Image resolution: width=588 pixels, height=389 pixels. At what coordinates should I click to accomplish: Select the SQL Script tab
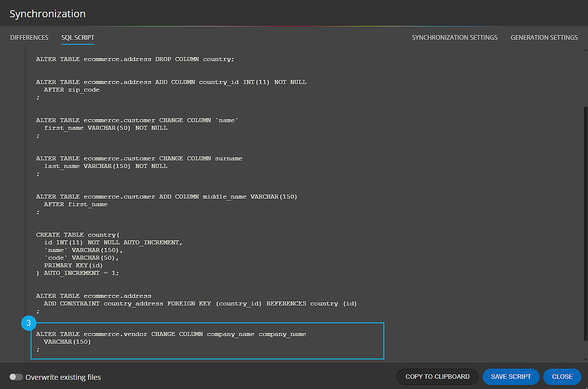(77, 38)
